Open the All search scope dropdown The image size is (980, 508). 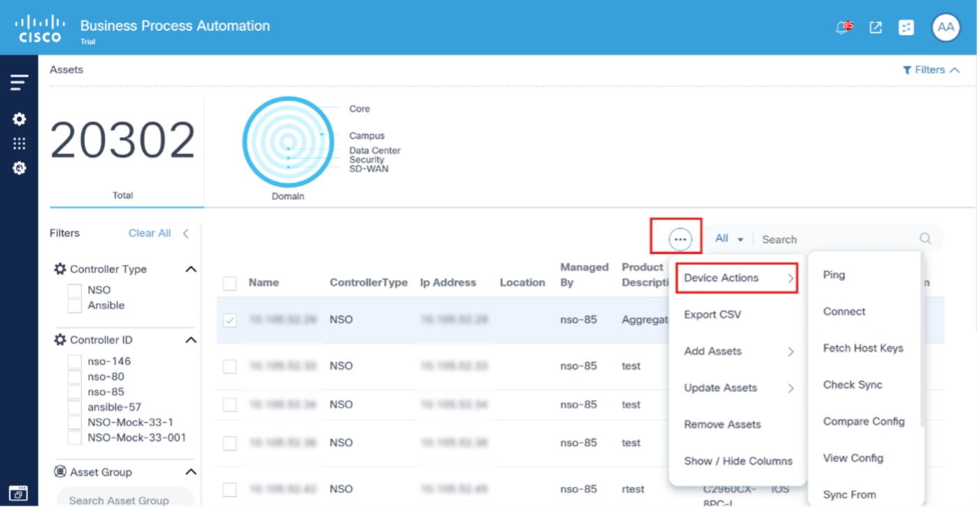point(729,239)
